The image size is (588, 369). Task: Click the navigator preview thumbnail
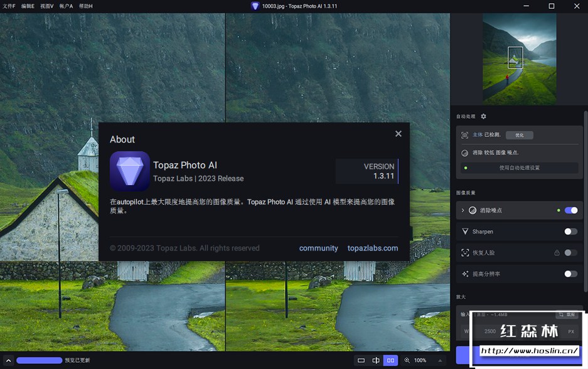point(520,59)
